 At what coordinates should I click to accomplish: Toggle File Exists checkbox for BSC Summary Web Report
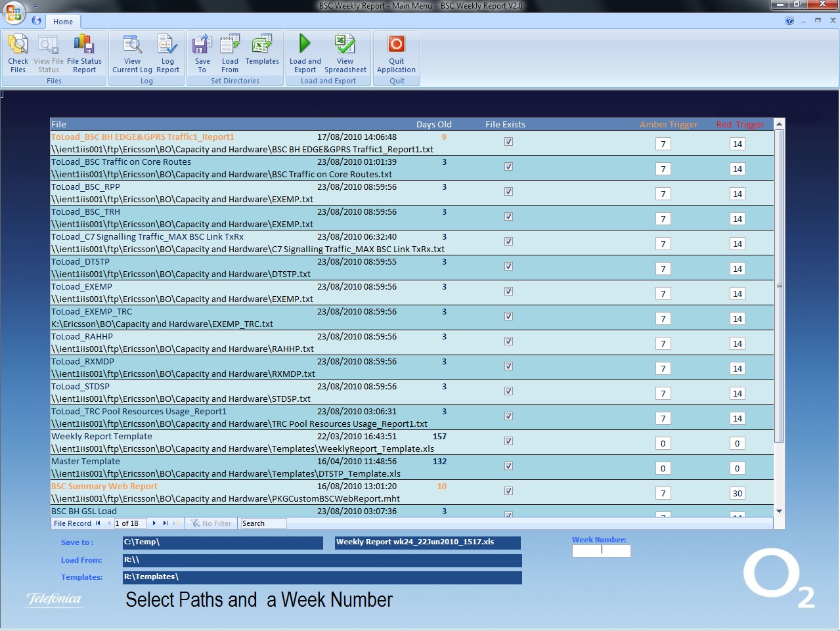508,491
